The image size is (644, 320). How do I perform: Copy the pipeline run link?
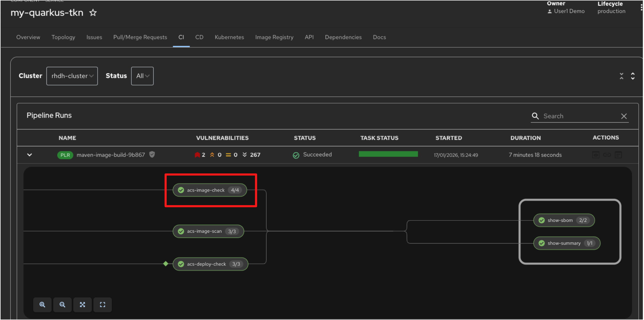click(607, 155)
